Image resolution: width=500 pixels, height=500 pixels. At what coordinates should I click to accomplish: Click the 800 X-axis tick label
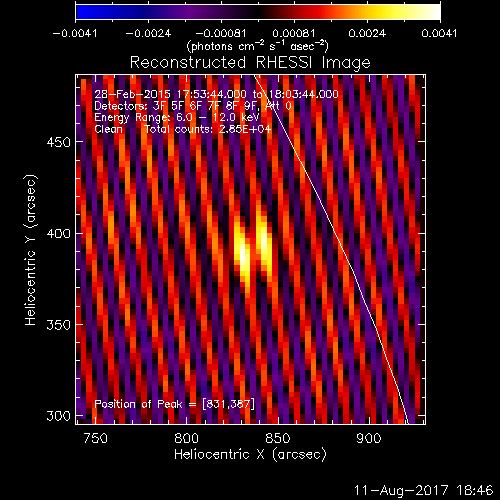pyautogui.click(x=187, y=438)
